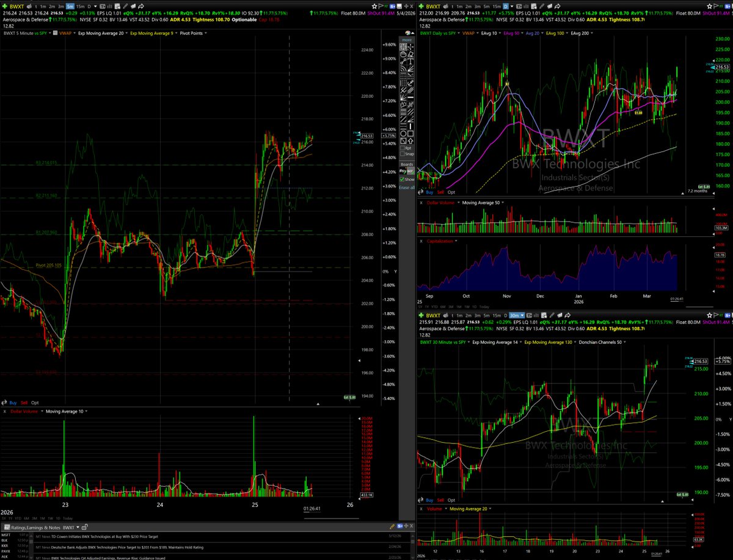This screenshot has height=560, width=733.
Task: Select the text 'T' drawing tool
Action: tap(411, 61)
